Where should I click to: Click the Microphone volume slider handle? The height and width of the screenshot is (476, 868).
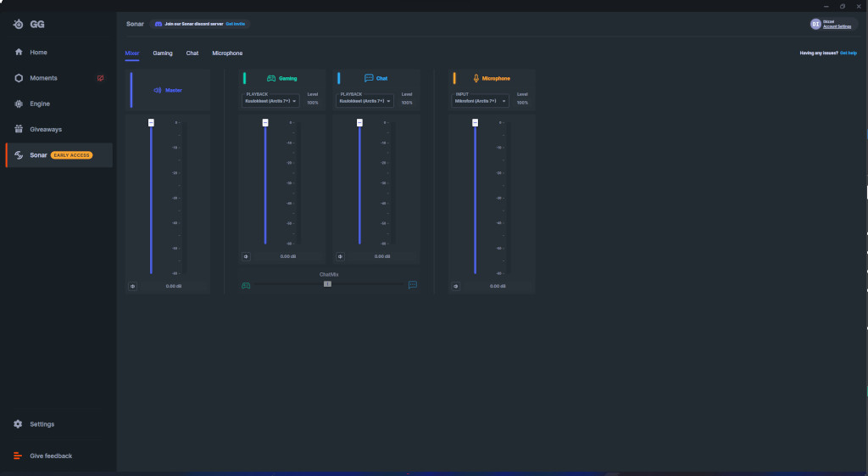(x=475, y=122)
